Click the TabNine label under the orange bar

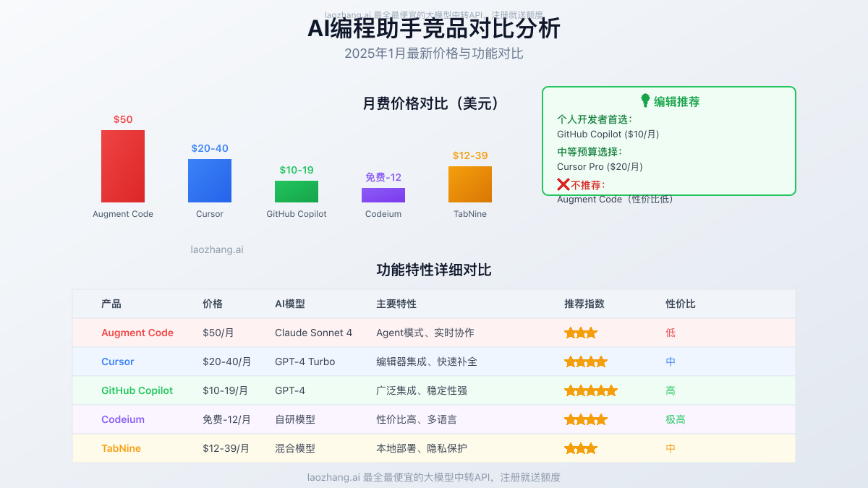click(470, 214)
